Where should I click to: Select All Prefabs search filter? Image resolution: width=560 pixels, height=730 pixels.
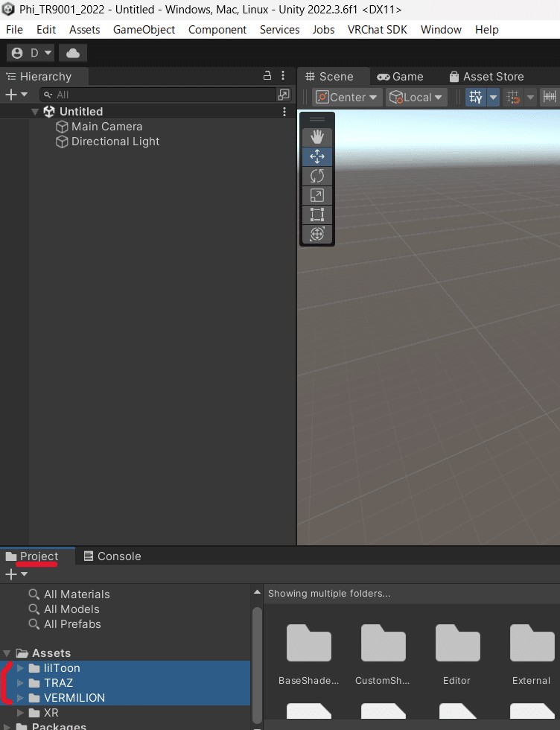tap(65, 624)
